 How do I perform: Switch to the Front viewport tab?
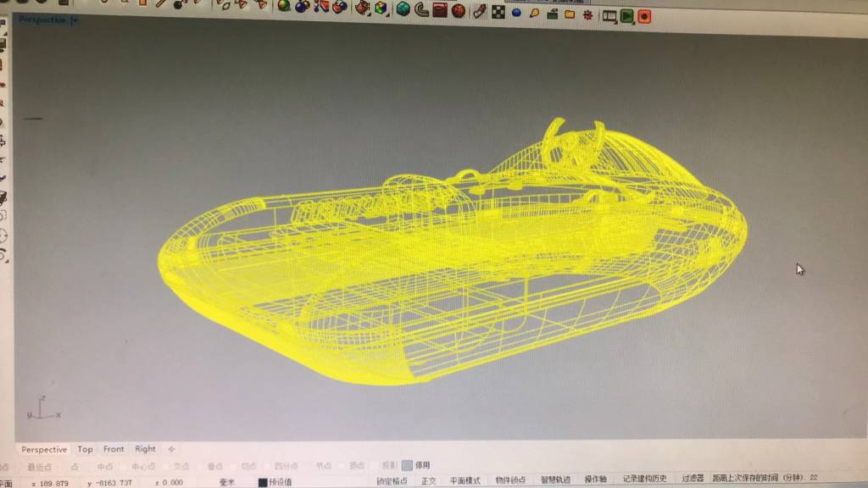tap(114, 449)
